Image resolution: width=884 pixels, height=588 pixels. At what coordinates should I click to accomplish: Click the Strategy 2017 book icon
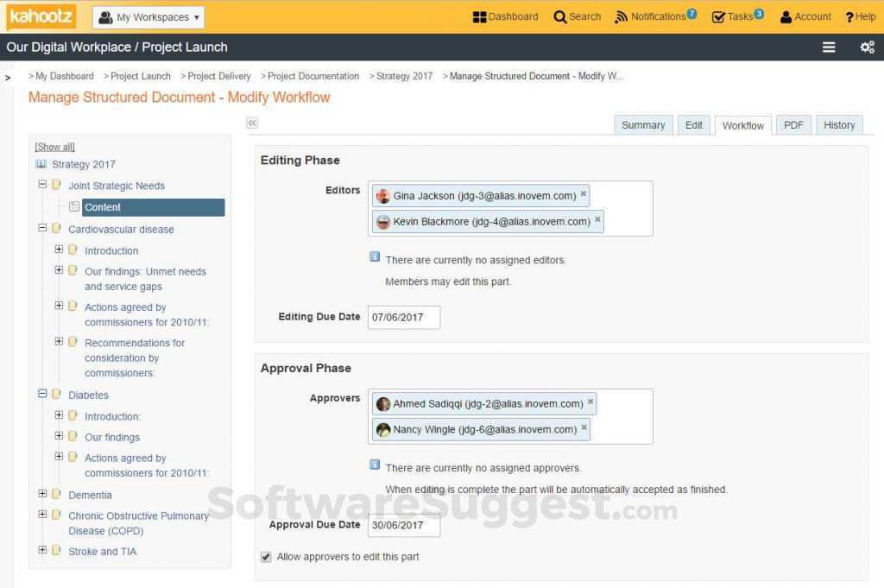pyautogui.click(x=41, y=164)
